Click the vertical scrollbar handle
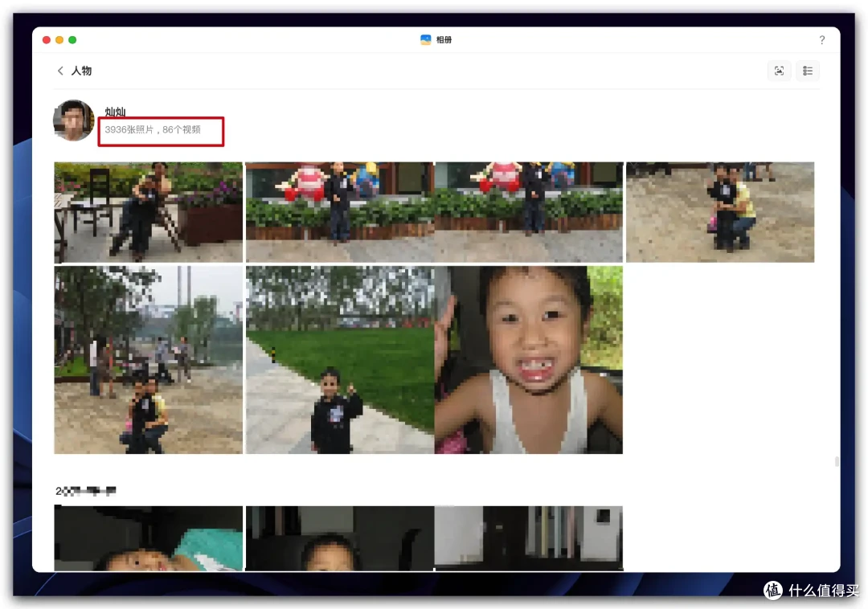This screenshot has width=868, height=609. coord(837,461)
